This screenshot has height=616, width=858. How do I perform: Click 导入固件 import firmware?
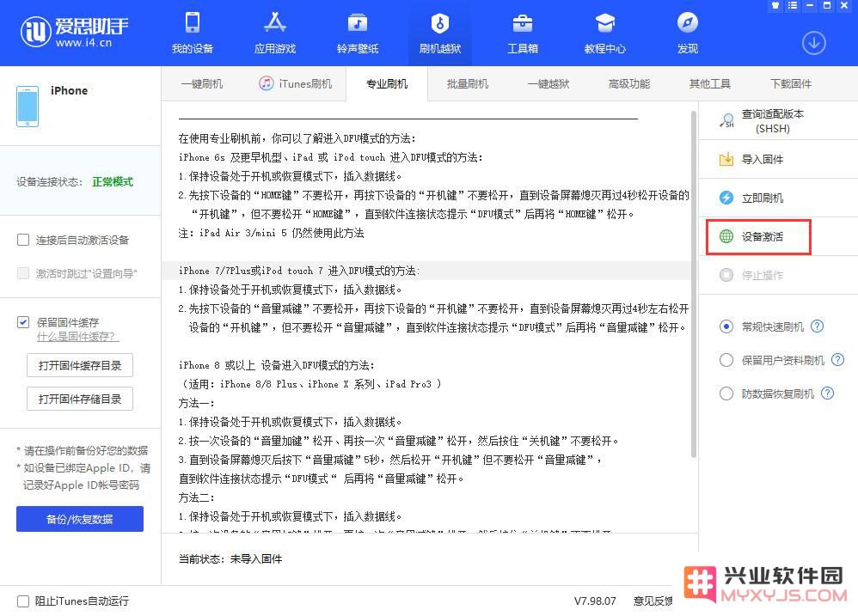(x=778, y=159)
